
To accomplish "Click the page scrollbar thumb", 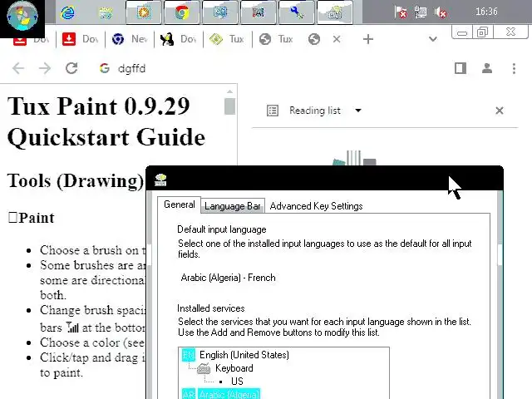I will coord(229,106).
